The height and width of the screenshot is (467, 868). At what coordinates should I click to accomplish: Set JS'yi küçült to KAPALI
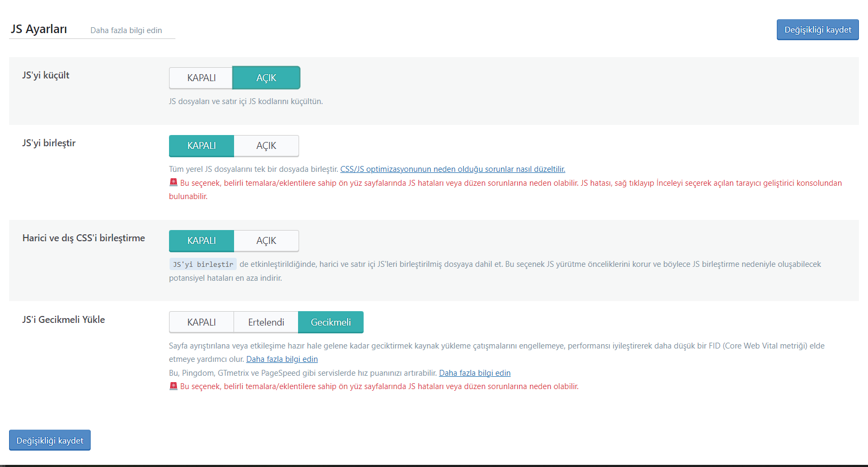(x=201, y=78)
